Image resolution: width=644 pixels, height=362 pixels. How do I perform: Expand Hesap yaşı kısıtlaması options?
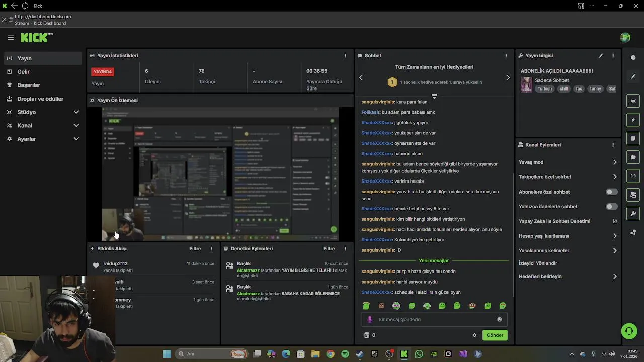click(614, 236)
